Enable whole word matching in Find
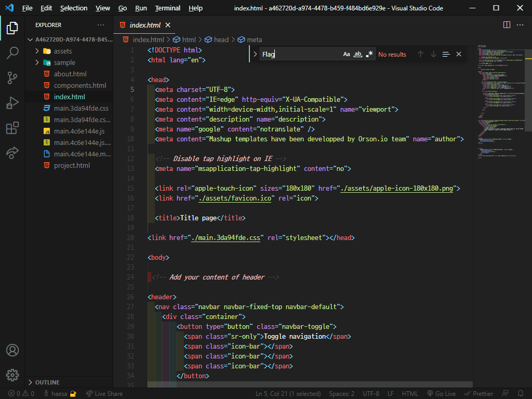This screenshot has height=399, width=532. point(358,54)
